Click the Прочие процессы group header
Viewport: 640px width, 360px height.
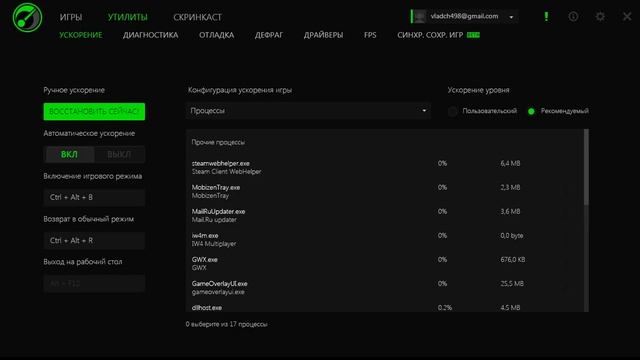point(218,142)
